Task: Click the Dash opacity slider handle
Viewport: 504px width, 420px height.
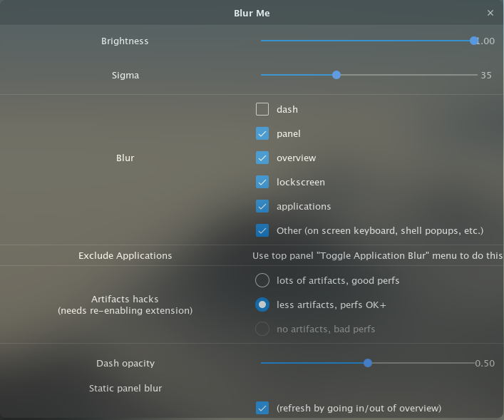Action: click(x=368, y=363)
